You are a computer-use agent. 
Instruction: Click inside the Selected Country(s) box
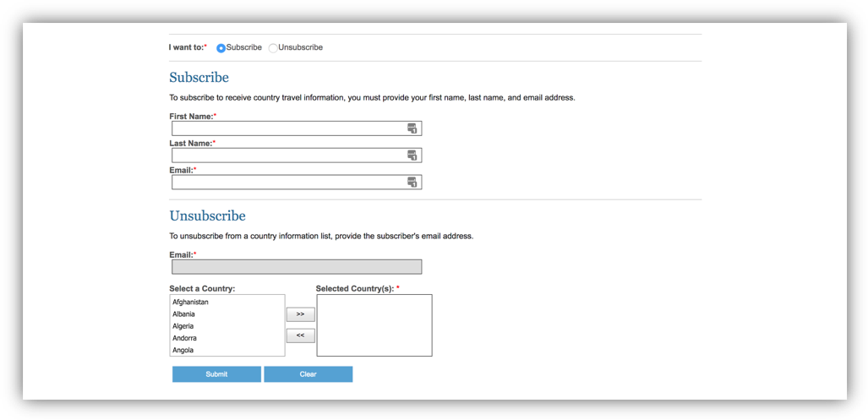coord(374,325)
